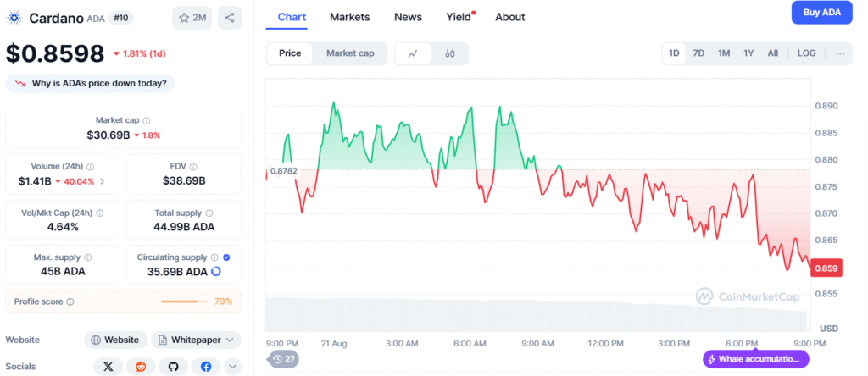This screenshot has width=868, height=376.
Task: Set chart range to 1Y
Action: click(x=748, y=53)
